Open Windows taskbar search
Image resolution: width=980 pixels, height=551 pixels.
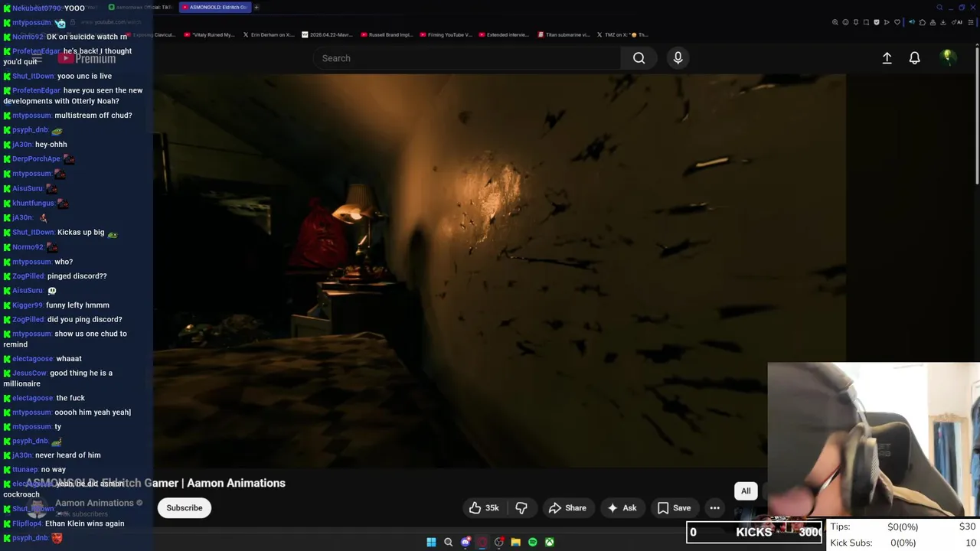(449, 542)
